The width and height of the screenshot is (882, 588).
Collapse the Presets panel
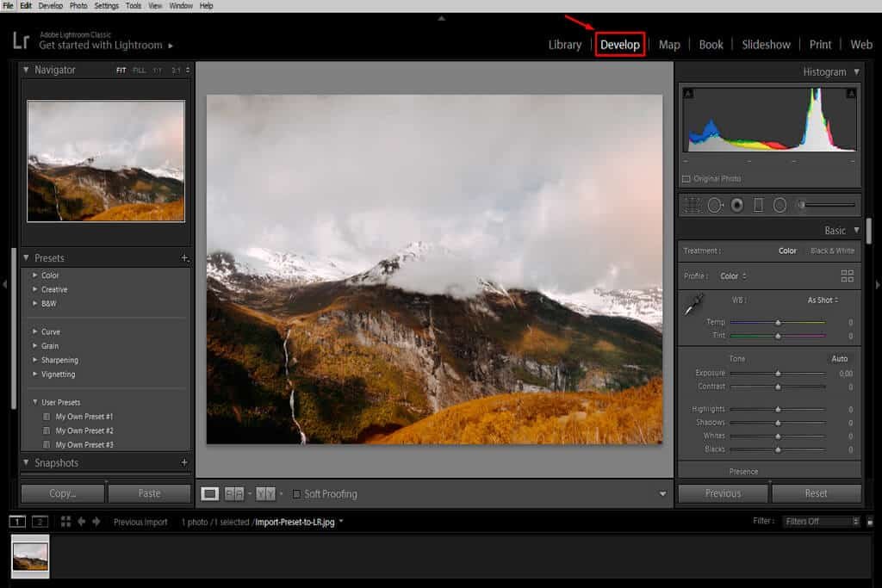(26, 257)
